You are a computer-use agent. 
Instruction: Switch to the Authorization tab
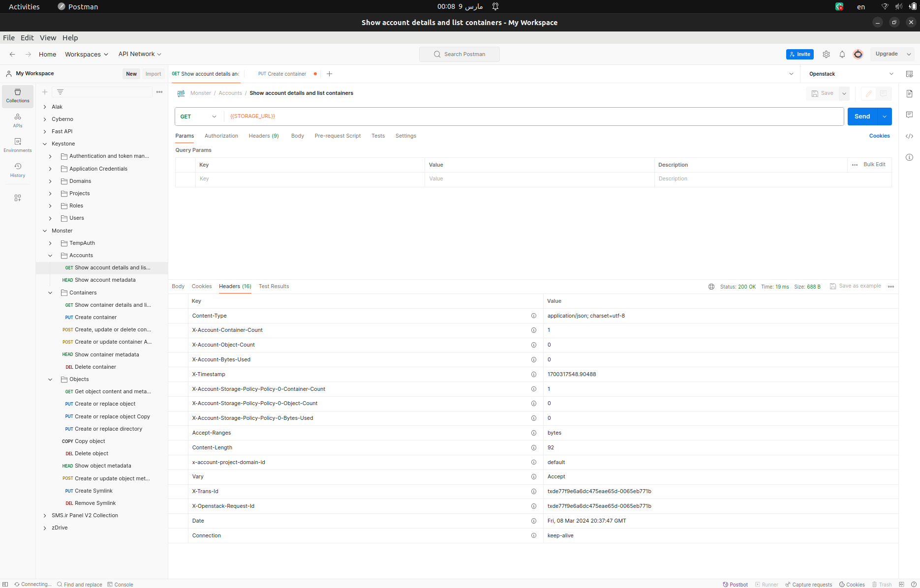221,136
